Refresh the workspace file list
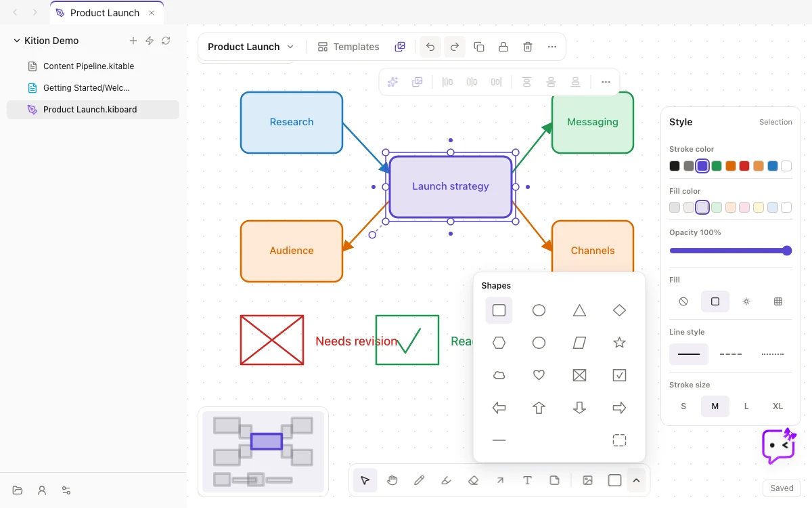The image size is (812, 508). click(166, 41)
